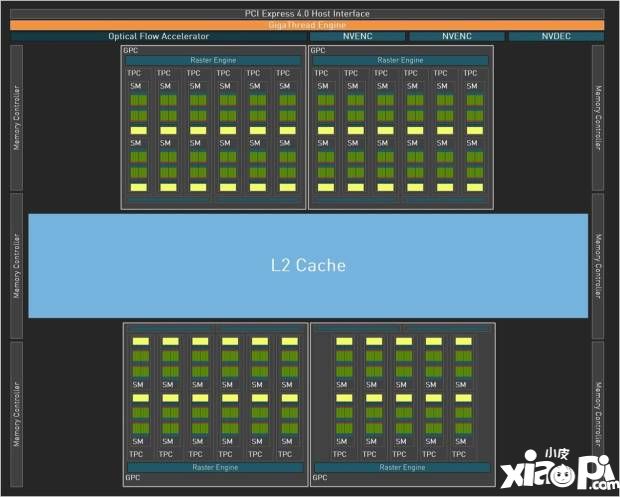Click the NVENC block beside Optical Flow Accelerator
620x497 pixels.
point(357,36)
